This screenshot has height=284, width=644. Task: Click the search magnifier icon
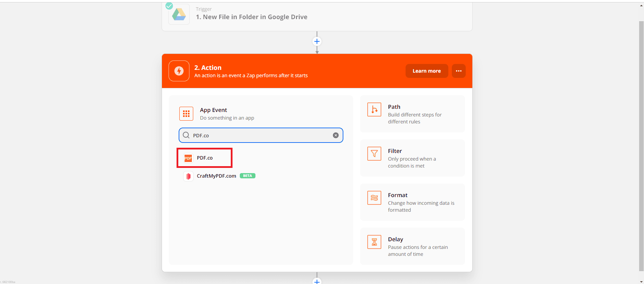pyautogui.click(x=186, y=135)
